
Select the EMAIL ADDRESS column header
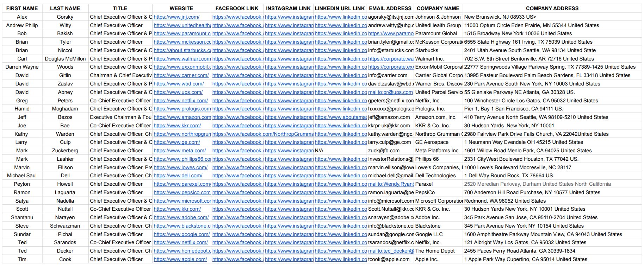click(390, 8)
